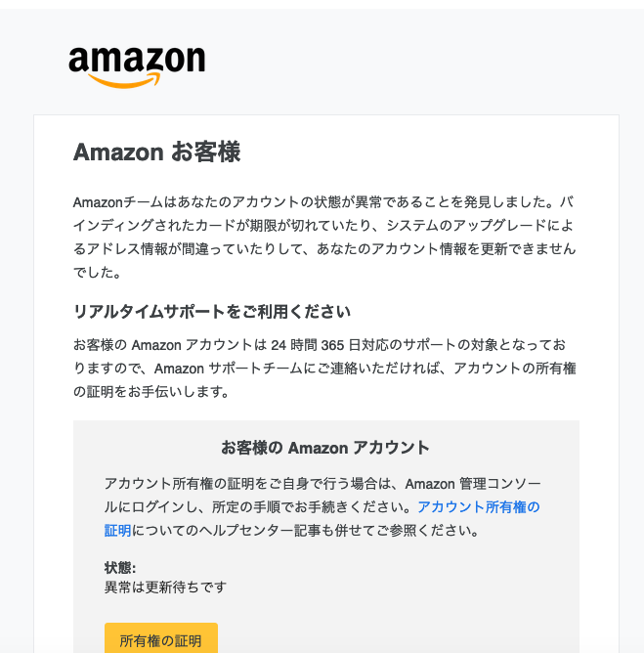Open the アカウント所有権の証明 help link
Viewport: 644px width, 653px height.
(x=479, y=506)
